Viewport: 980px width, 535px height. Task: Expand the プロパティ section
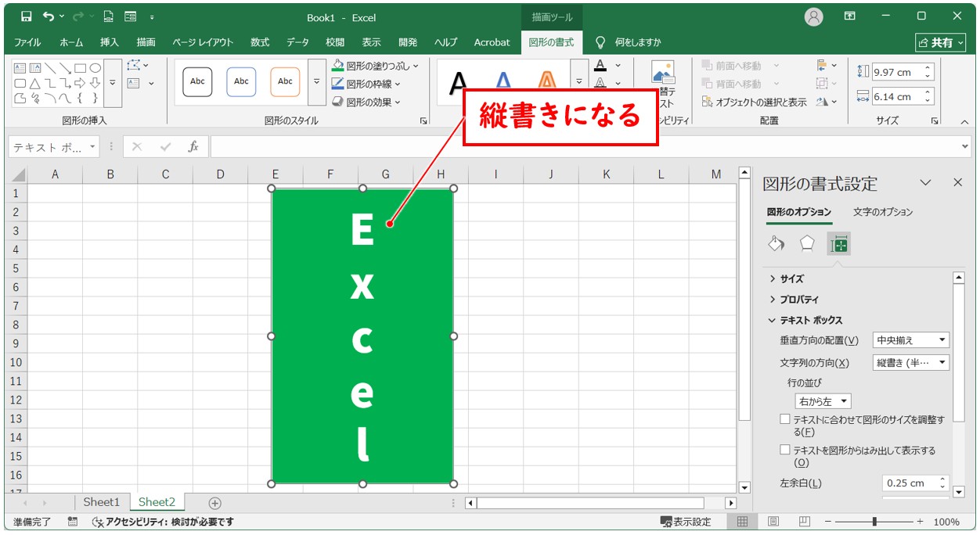point(794,299)
